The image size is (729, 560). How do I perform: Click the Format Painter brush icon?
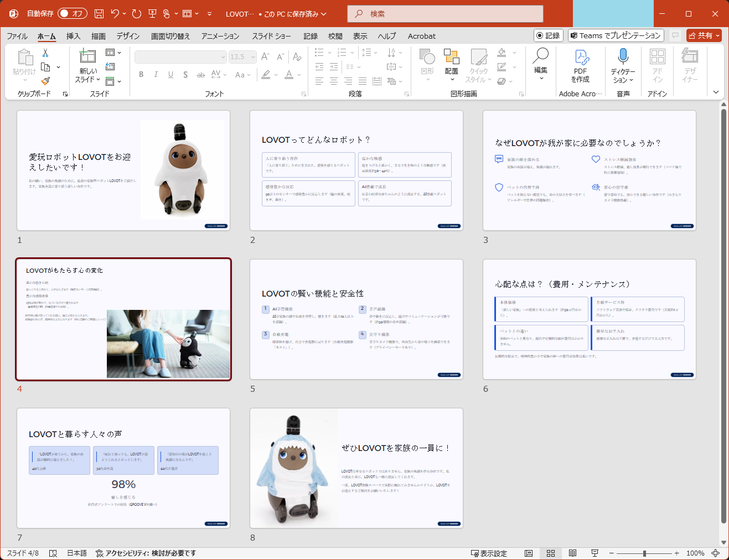(45, 81)
